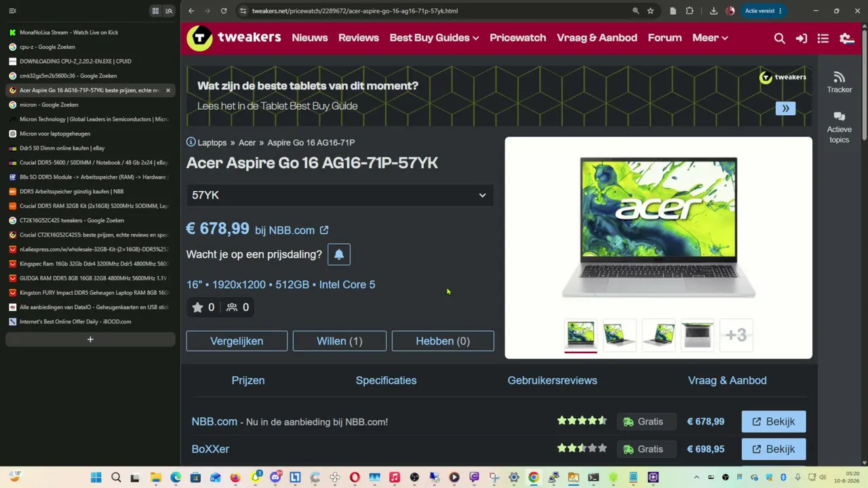Expand the 57YK variant dropdown

339,195
